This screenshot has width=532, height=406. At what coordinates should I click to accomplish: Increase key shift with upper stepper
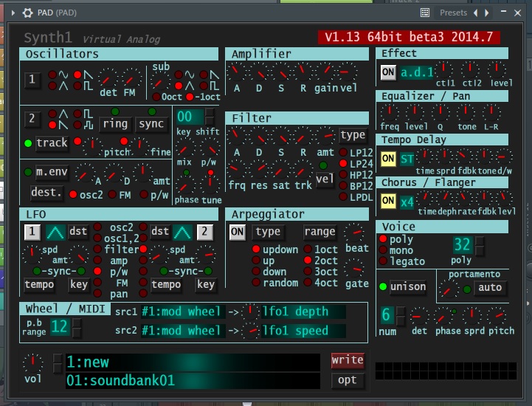(210, 112)
